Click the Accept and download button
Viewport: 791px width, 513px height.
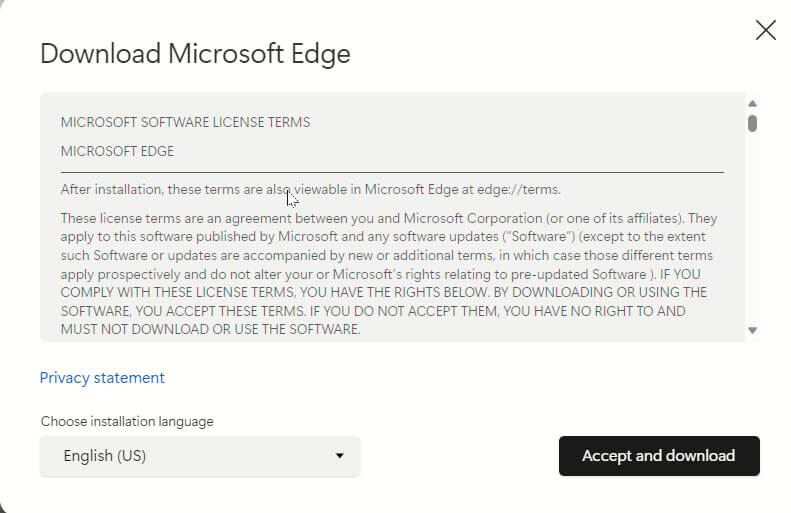click(659, 456)
